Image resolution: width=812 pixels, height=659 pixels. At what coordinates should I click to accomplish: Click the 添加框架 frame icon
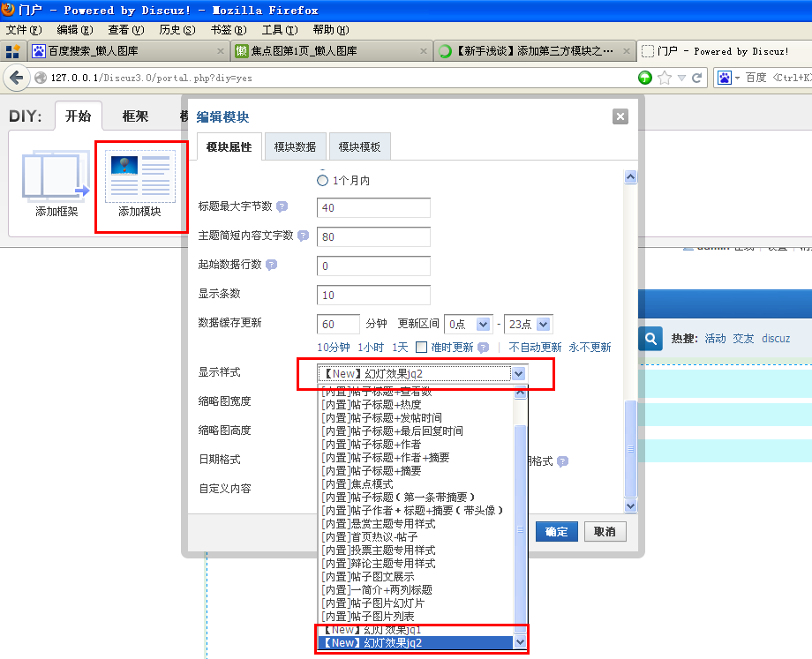pyautogui.click(x=56, y=176)
